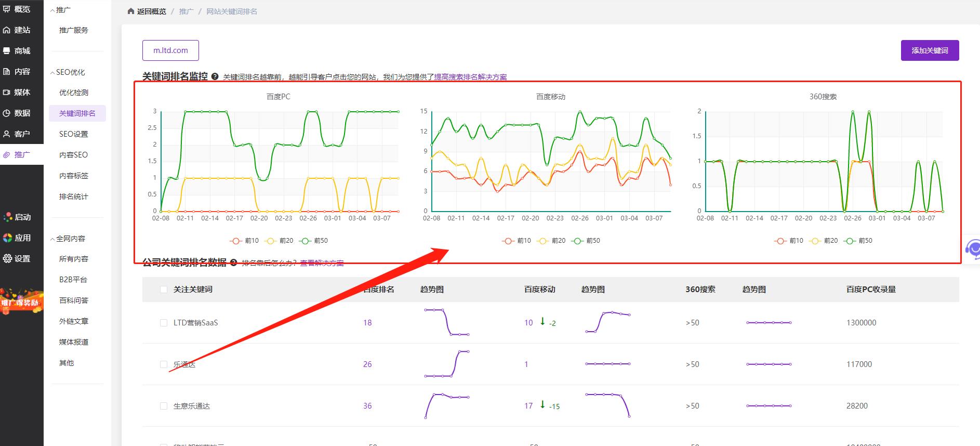Image resolution: width=980 pixels, height=446 pixels.
Task: Open 媒体 section in the left sidebar
Action: tap(17, 92)
